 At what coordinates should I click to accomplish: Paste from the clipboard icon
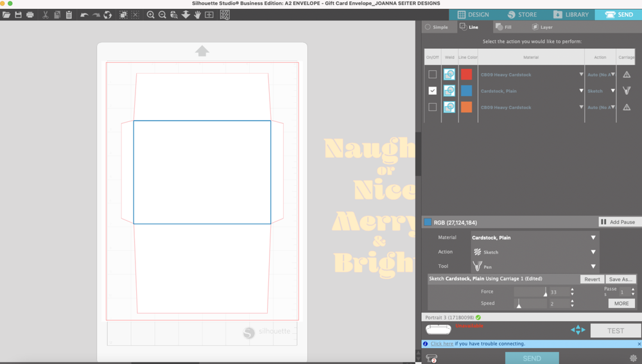[x=69, y=15]
